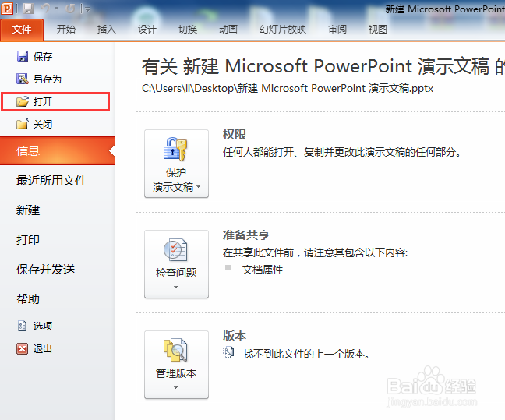The image size is (505, 420).
Task: Click the 保存 floppy disk icon in sidebar
Action: [23, 56]
